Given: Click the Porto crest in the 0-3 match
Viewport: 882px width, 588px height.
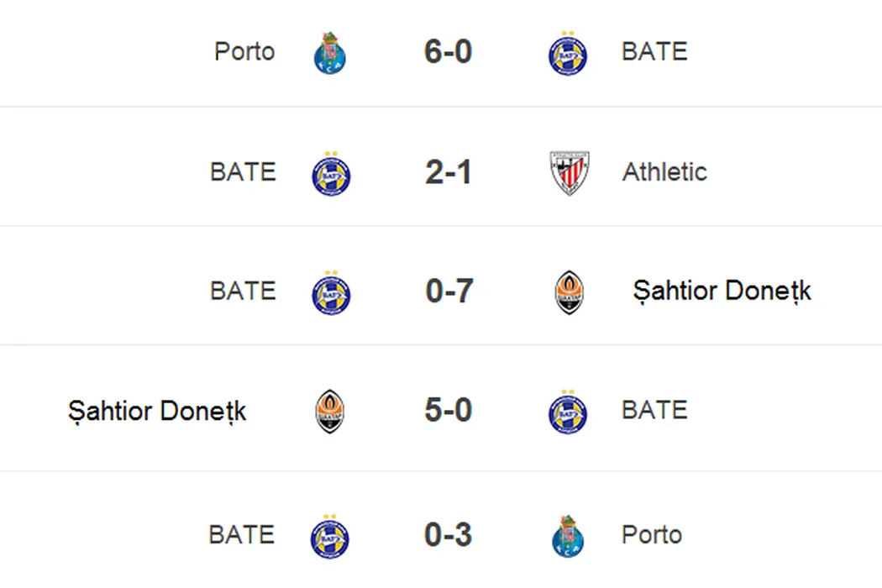Looking at the screenshot, I should click(x=569, y=536).
